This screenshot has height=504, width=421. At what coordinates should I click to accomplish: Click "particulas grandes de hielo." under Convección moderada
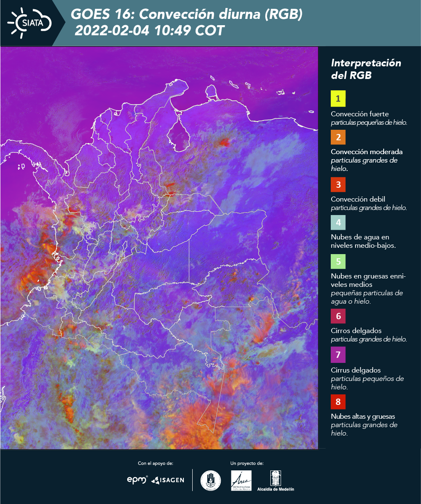click(x=364, y=164)
